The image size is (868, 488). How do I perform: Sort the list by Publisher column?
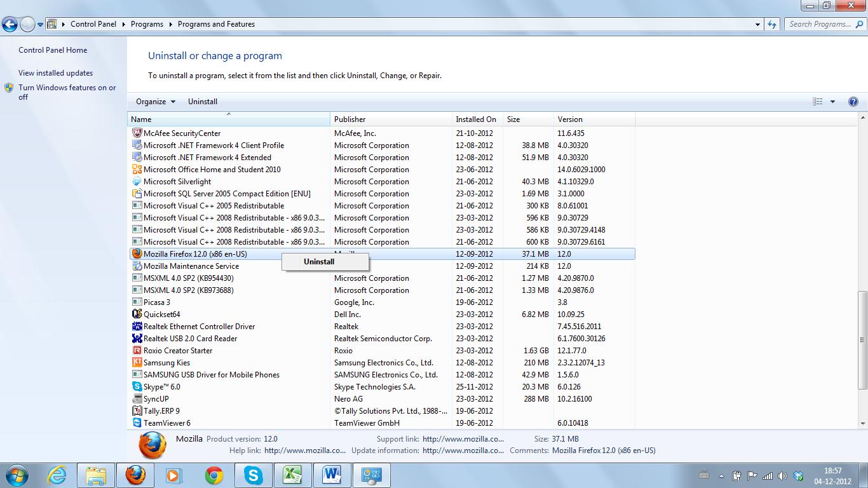[391, 119]
